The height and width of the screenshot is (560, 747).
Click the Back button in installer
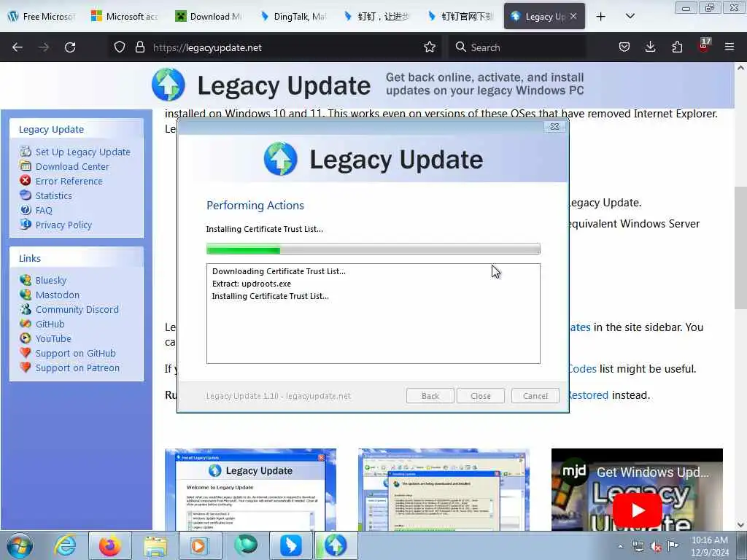(430, 396)
